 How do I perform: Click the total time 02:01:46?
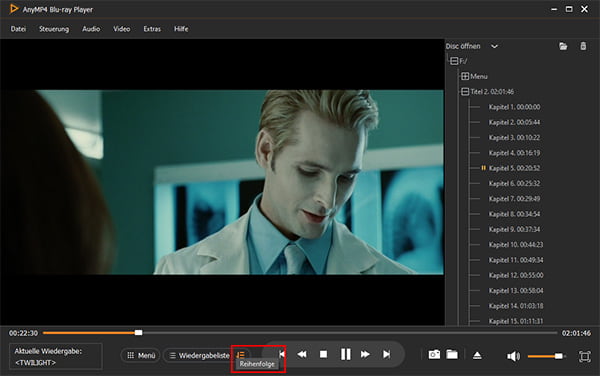(x=576, y=333)
